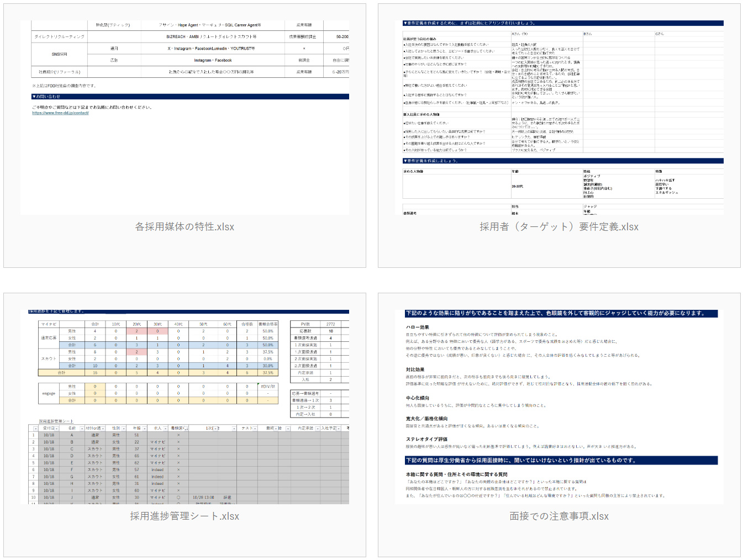Click the 面接での注意事項.xlsx file name caption
This screenshot has height=560, width=743.
(559, 516)
